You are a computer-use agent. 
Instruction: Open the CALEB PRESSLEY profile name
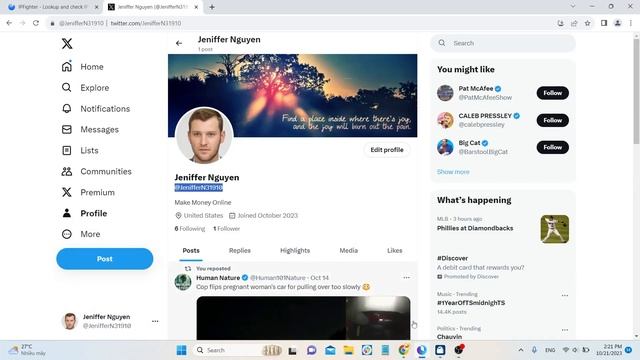click(x=485, y=116)
